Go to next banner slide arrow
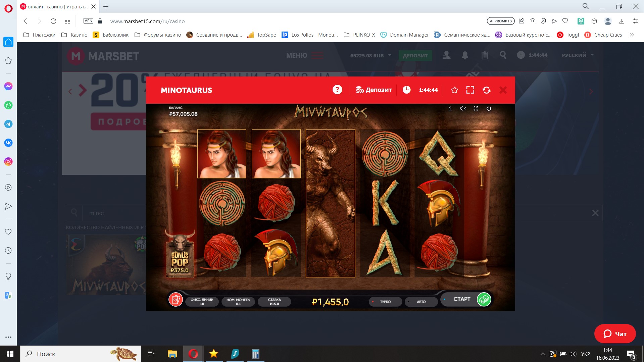 [591, 91]
